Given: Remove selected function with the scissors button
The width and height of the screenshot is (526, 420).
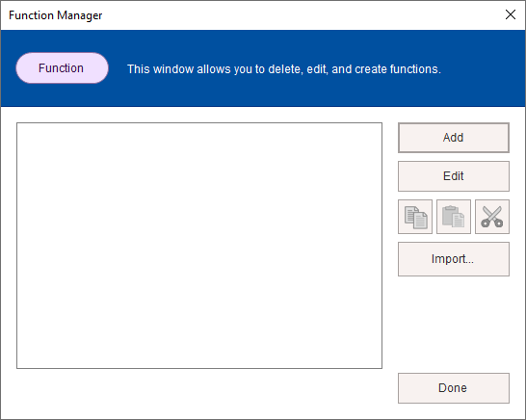Looking at the screenshot, I should (x=492, y=217).
